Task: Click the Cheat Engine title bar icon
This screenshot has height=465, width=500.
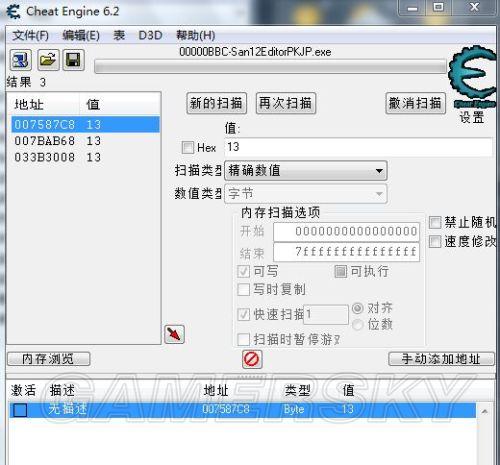Action: coord(13,12)
